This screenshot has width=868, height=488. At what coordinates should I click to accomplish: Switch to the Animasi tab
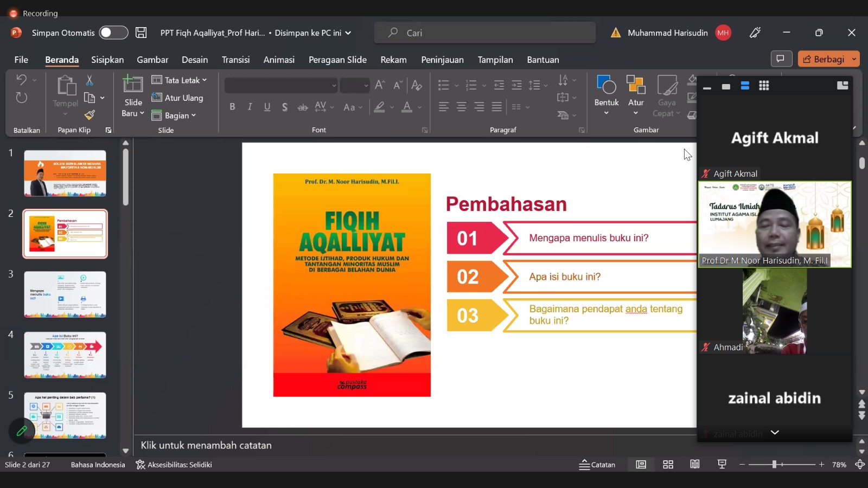click(279, 60)
